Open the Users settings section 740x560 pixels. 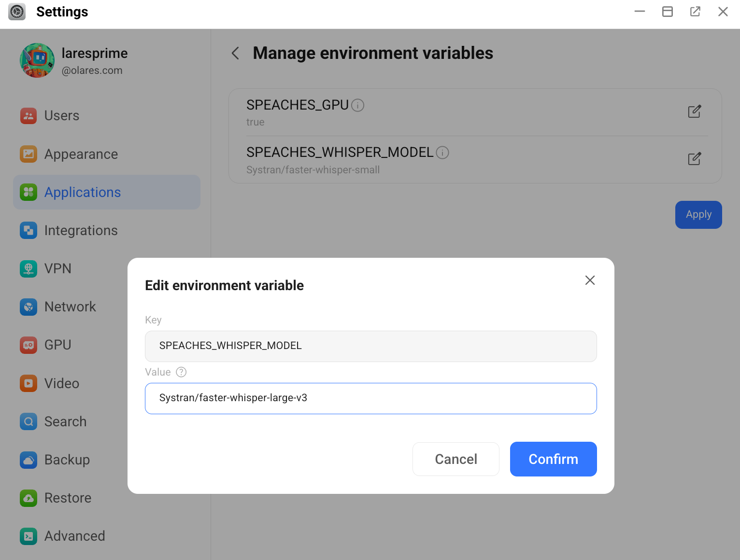(61, 116)
